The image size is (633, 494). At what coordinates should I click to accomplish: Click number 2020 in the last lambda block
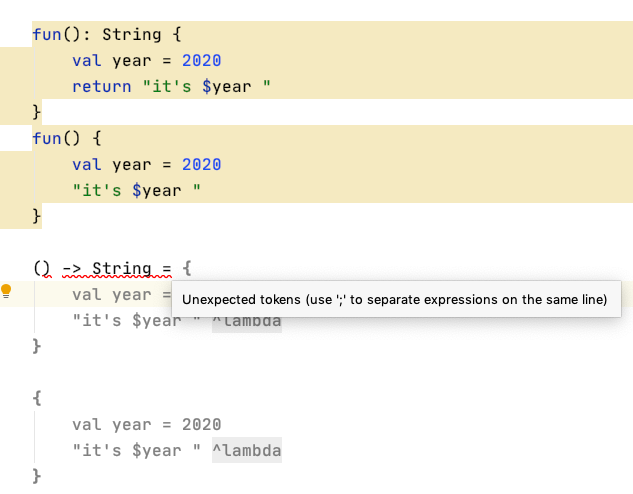tap(201, 424)
